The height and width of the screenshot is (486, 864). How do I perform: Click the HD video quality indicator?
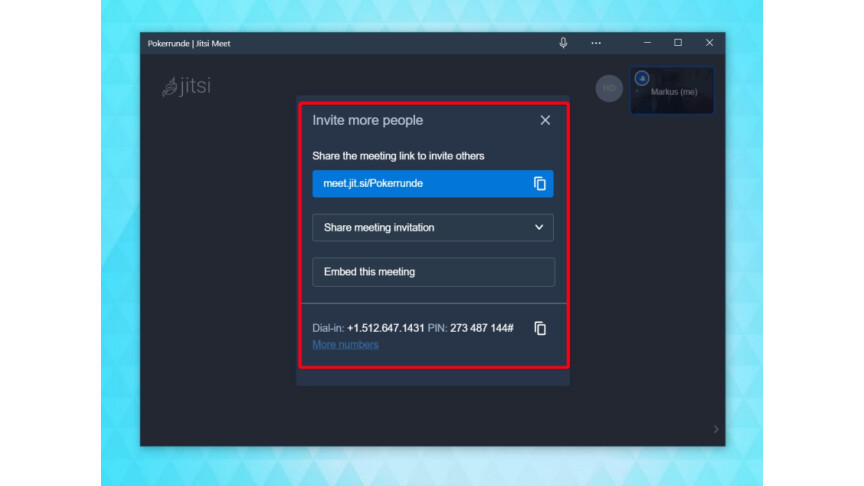(609, 88)
